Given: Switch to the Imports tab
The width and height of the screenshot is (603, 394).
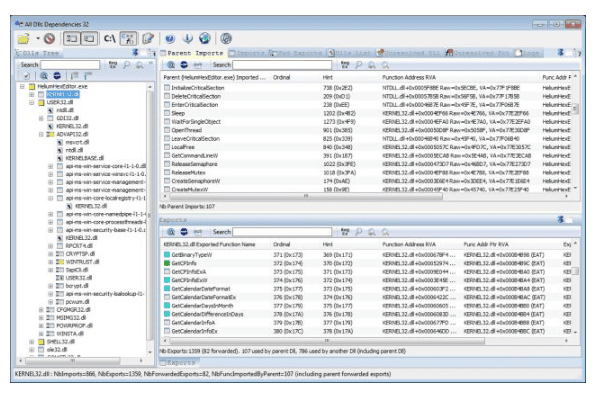Looking at the screenshot, I should 247,53.
